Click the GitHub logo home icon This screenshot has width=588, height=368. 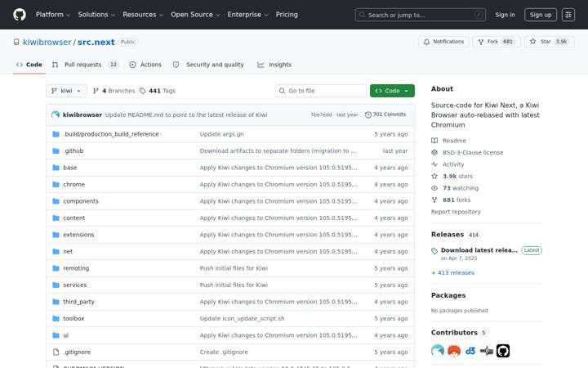click(x=20, y=15)
